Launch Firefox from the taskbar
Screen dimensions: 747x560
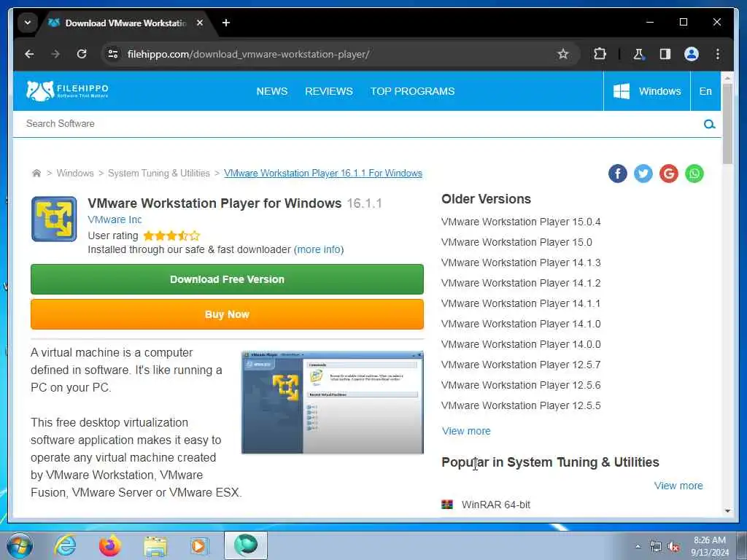click(110, 545)
